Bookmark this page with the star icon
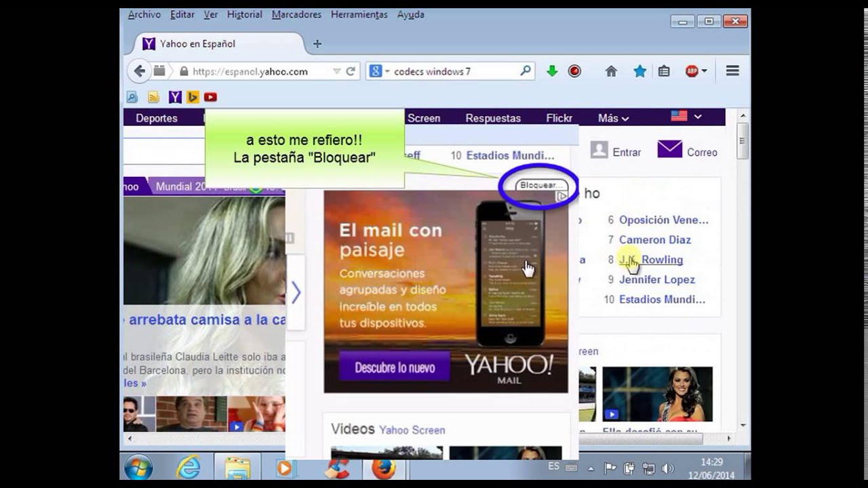 (x=639, y=71)
